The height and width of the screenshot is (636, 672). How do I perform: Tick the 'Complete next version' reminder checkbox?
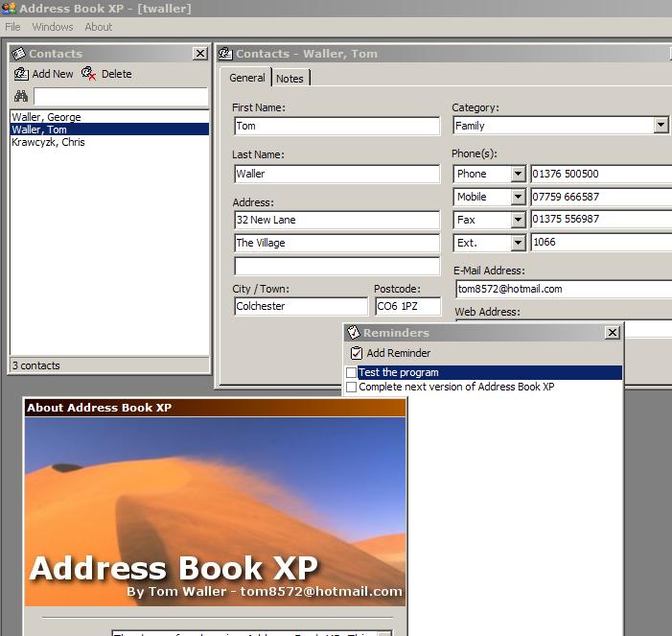click(x=351, y=387)
